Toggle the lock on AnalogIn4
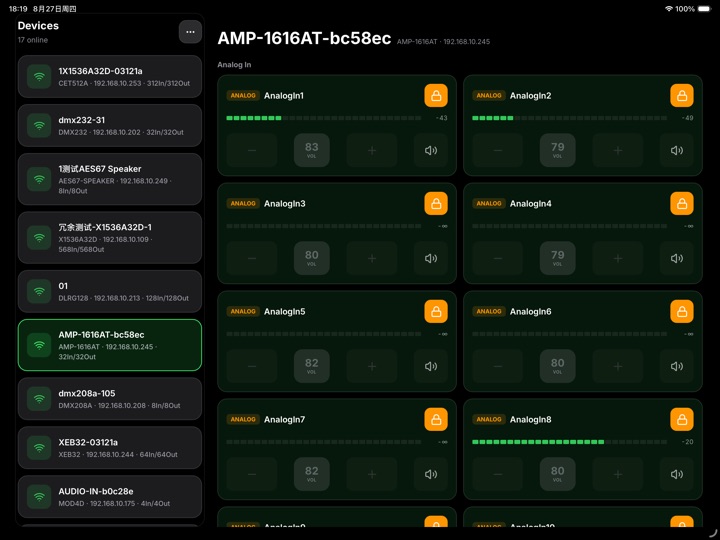 (x=682, y=203)
